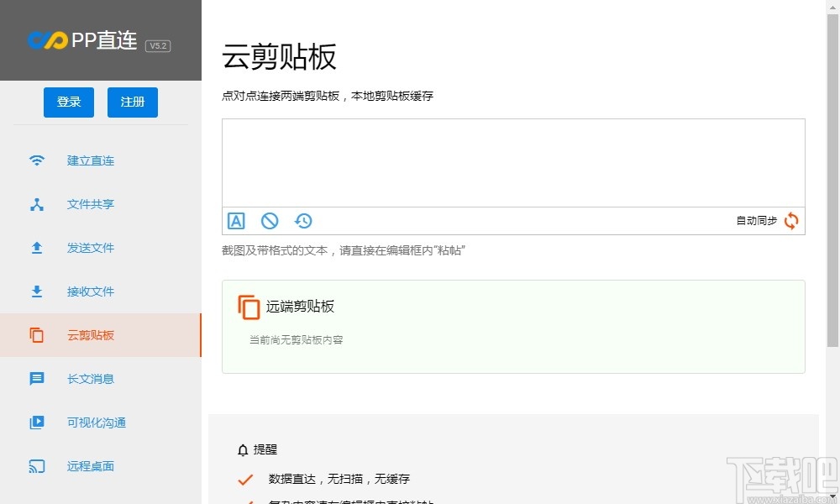Click the block/clear content icon

pyautogui.click(x=269, y=221)
